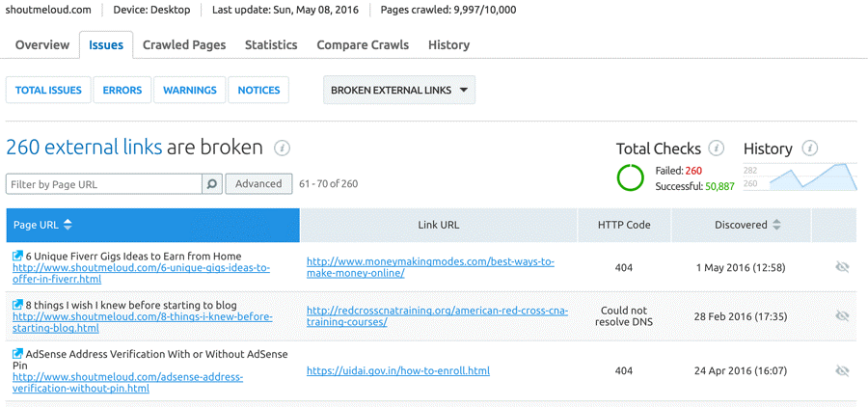Click the search magnifier icon beside filter field

pos(211,184)
